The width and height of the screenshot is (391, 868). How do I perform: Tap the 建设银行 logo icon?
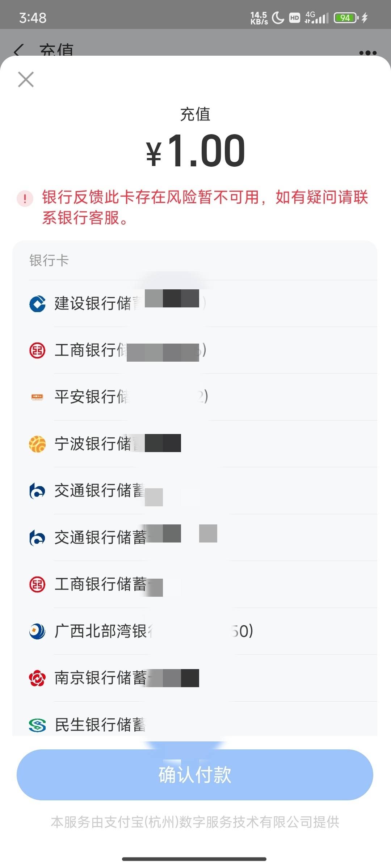tap(37, 303)
